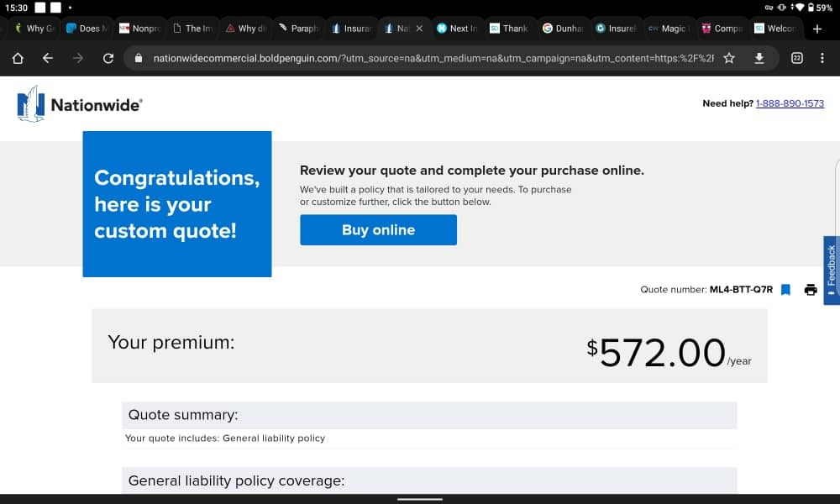The height and width of the screenshot is (504, 840).
Task: Switch to the 'Why G' tab
Action: pyautogui.click(x=34, y=29)
